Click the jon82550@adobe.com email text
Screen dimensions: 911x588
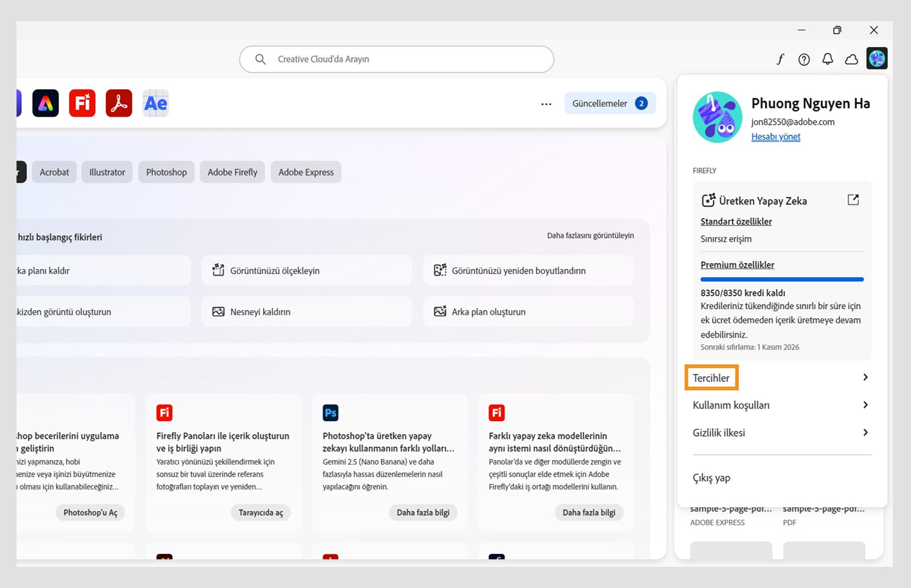793,122
